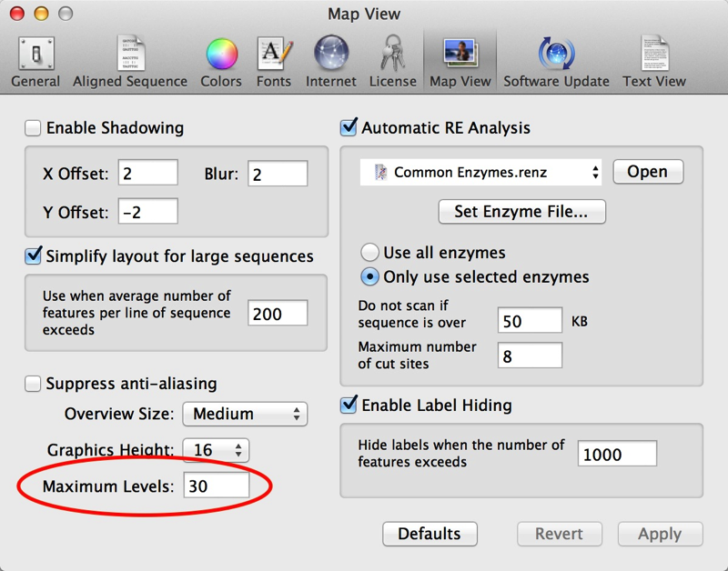Click the Set Enzyme File button

pyautogui.click(x=521, y=212)
